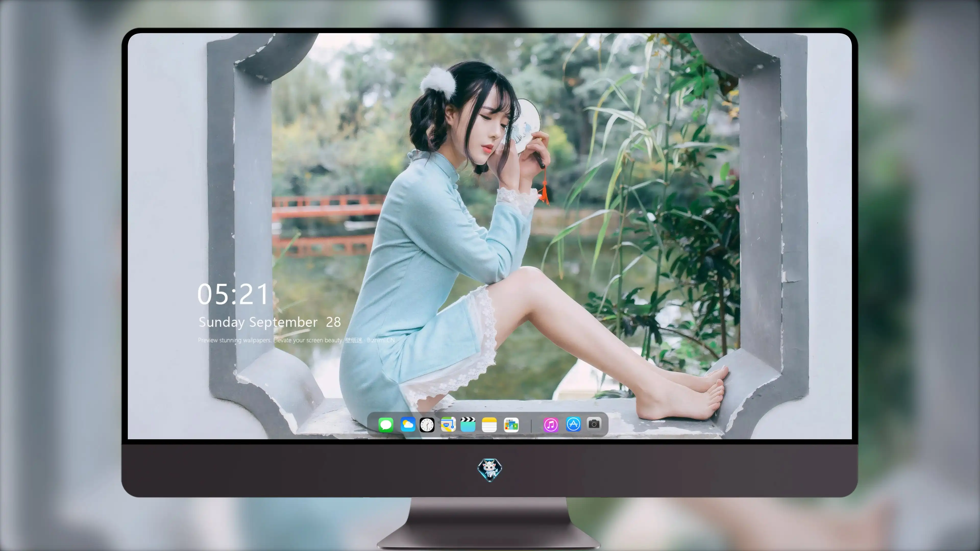The width and height of the screenshot is (980, 551).
Task: Launch iTunes music app from dock
Action: pos(550,425)
